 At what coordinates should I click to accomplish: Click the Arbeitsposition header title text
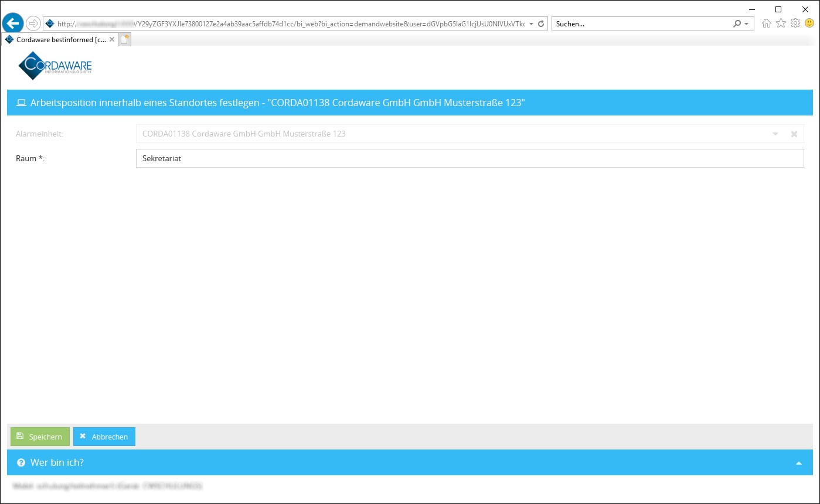277,103
